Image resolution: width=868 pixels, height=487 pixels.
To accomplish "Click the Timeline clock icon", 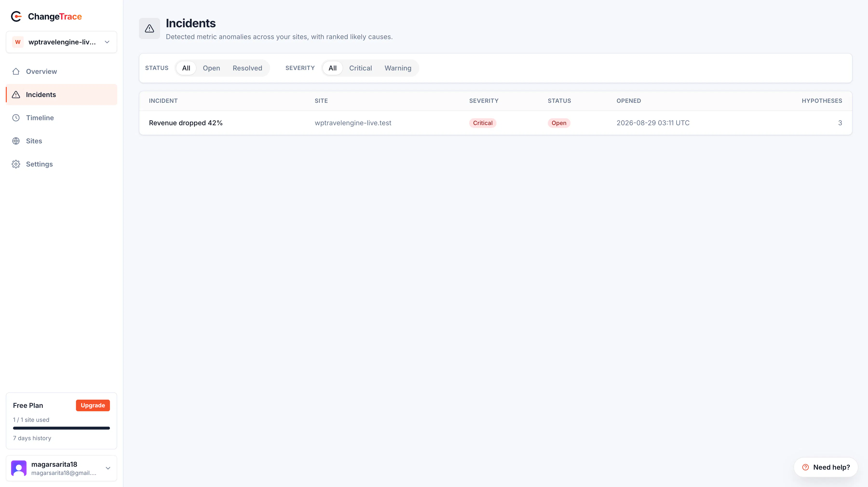I will tap(16, 118).
